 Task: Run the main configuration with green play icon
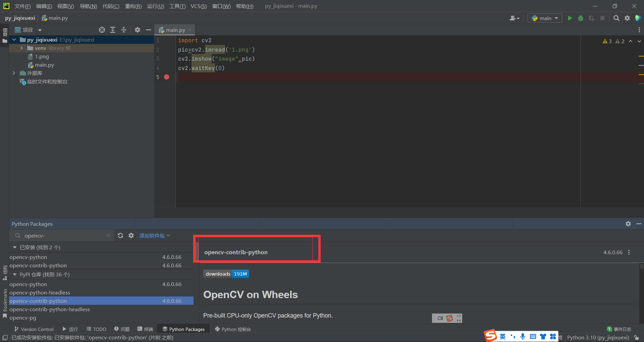click(x=570, y=18)
